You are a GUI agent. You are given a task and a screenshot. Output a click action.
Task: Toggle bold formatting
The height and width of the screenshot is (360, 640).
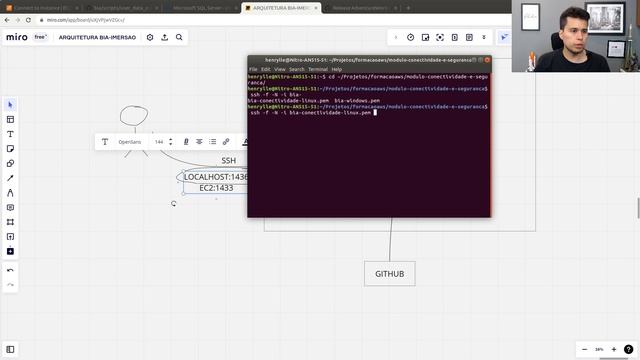186,142
